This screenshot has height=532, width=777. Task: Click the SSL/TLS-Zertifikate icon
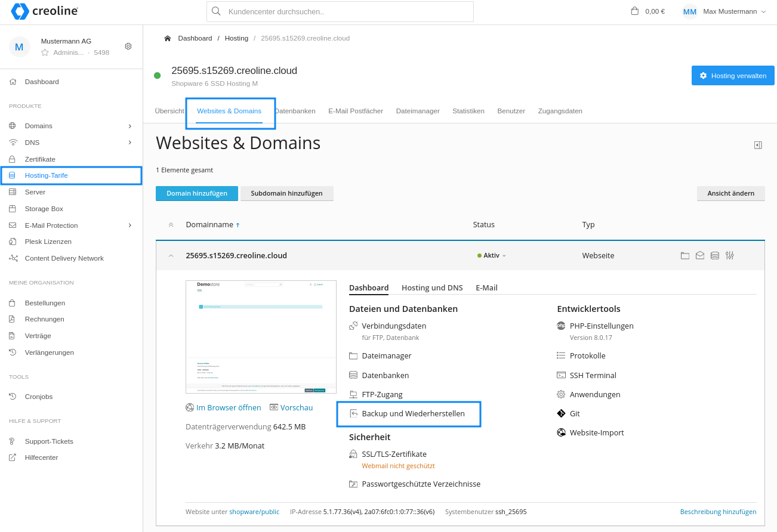[353, 454]
